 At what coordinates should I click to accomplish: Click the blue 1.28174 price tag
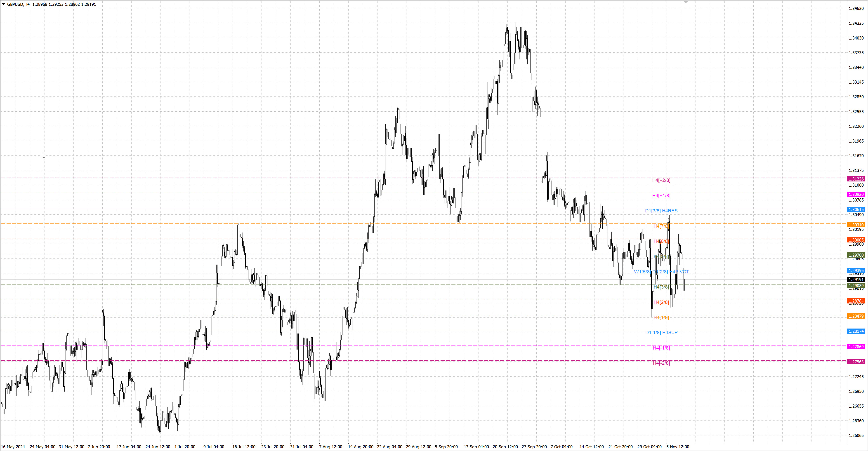856,331
